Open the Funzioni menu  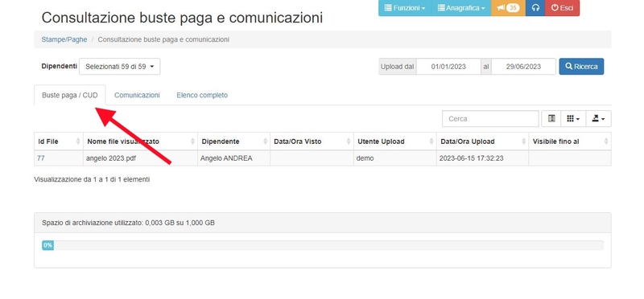click(405, 8)
